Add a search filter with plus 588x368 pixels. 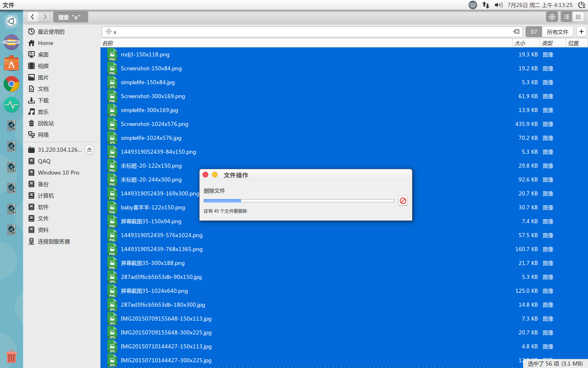[581, 31]
